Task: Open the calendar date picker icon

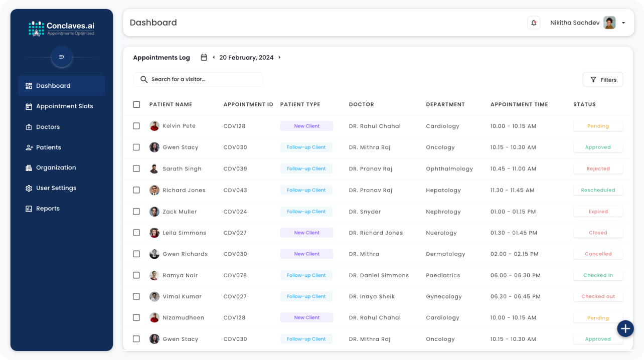Action: point(204,58)
